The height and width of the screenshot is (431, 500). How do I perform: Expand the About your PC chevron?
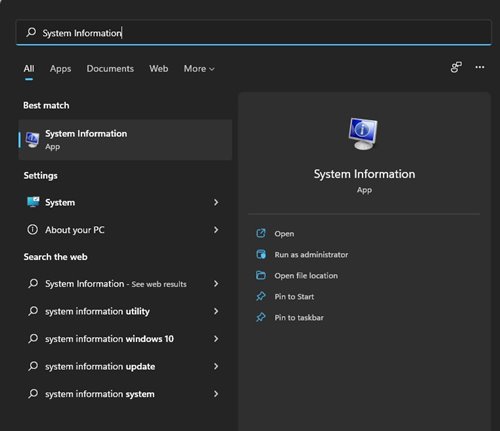(x=216, y=230)
